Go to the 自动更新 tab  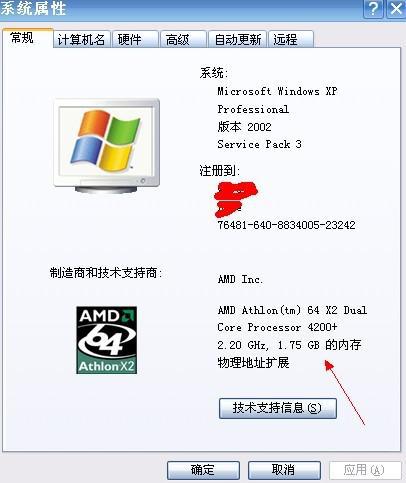[237, 40]
